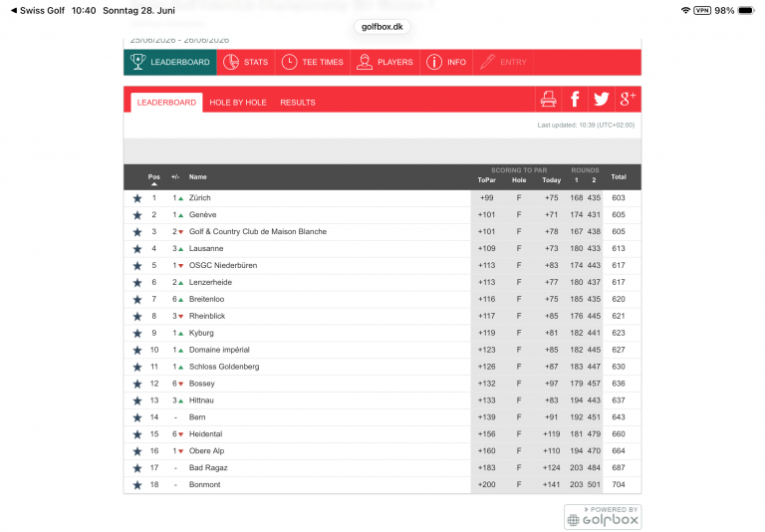Tap the golfbox.dk address pill

tap(382, 27)
